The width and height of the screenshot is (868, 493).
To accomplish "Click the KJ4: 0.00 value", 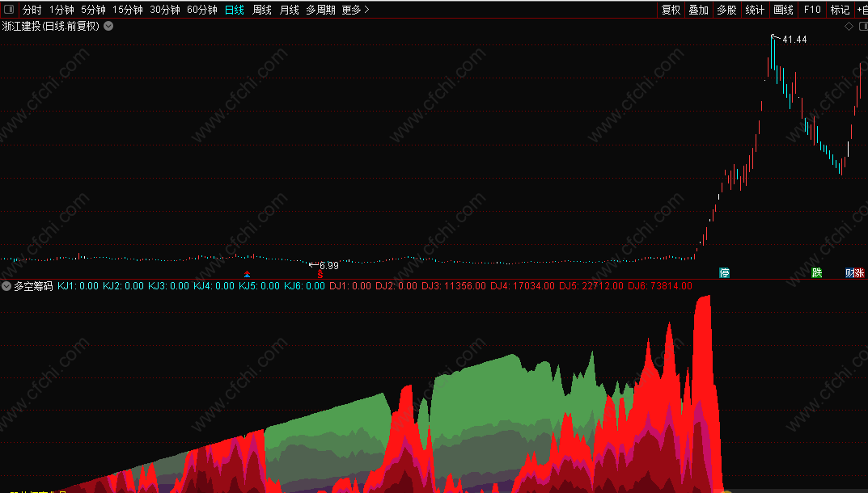I will (214, 286).
